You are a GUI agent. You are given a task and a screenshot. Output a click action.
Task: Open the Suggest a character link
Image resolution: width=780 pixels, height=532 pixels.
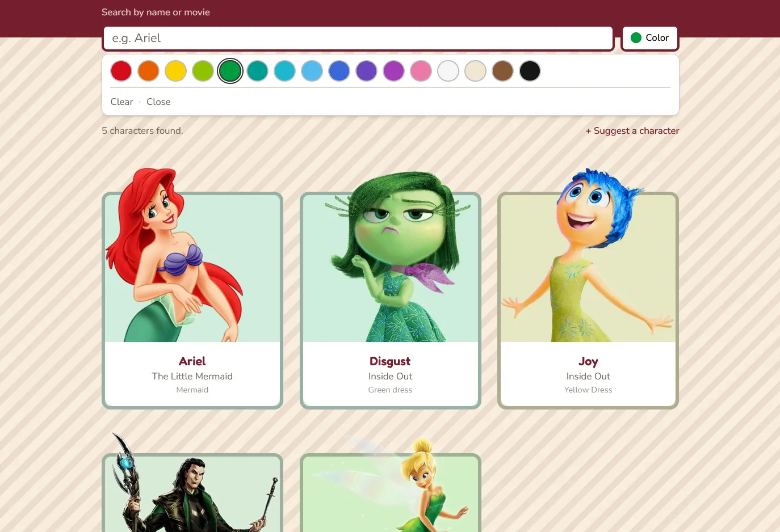[x=632, y=131]
